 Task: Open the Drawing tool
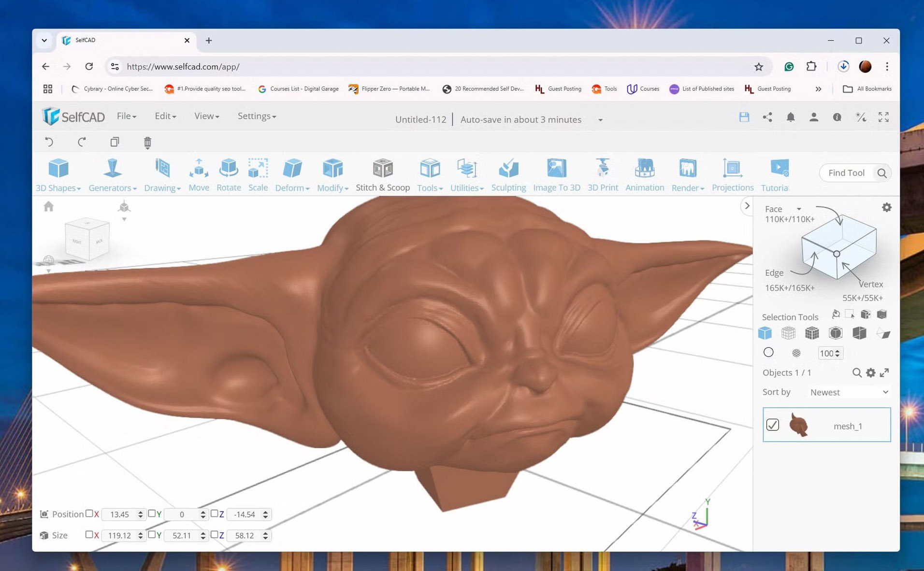pyautogui.click(x=162, y=175)
